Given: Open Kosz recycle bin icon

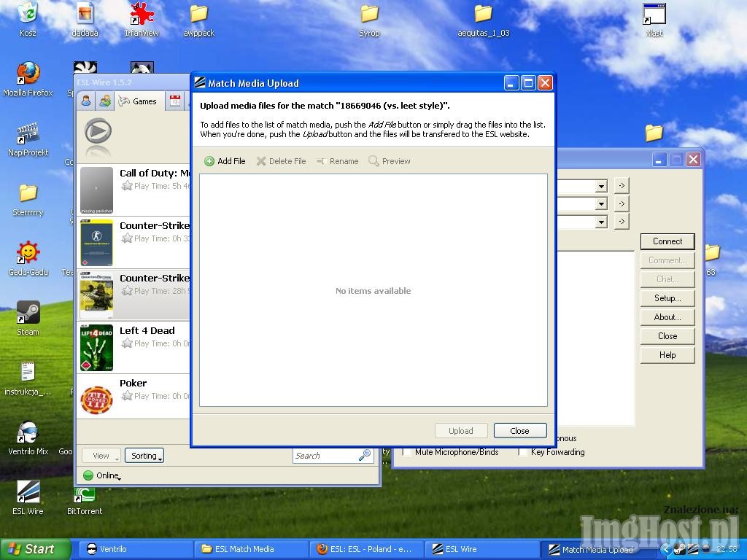Looking at the screenshot, I should click(x=28, y=20).
